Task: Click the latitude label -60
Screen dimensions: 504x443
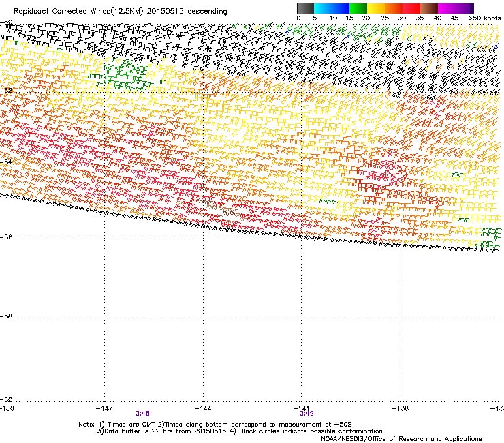Action: point(6,399)
